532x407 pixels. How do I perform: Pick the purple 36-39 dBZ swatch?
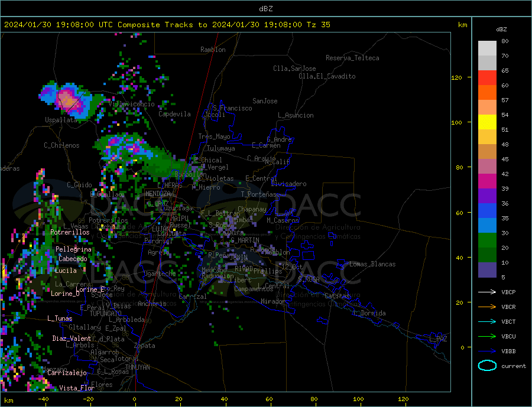pyautogui.click(x=487, y=196)
